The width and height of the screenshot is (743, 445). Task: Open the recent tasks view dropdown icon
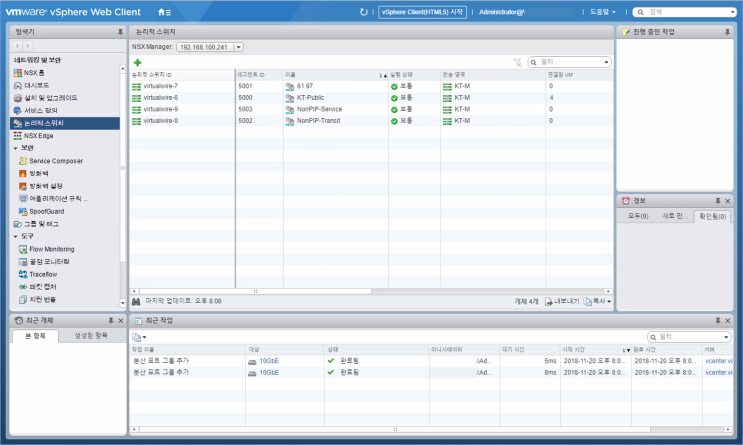(x=139, y=337)
